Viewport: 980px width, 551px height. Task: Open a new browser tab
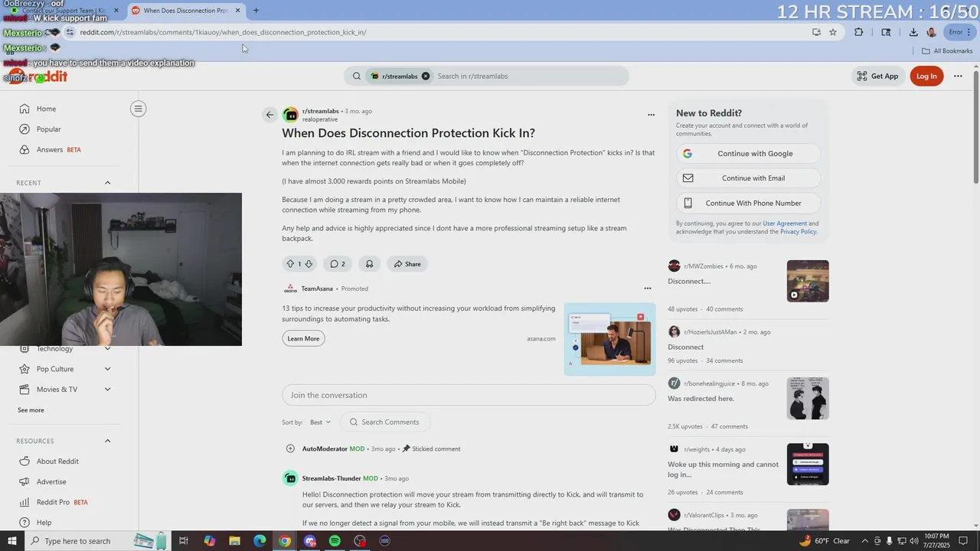tap(256, 11)
